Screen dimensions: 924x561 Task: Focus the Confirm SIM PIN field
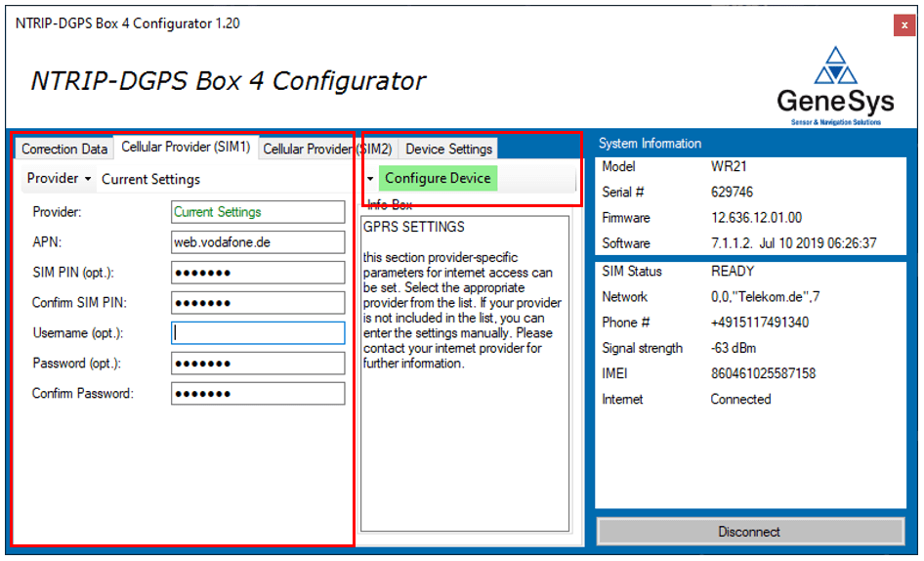pyautogui.click(x=258, y=303)
